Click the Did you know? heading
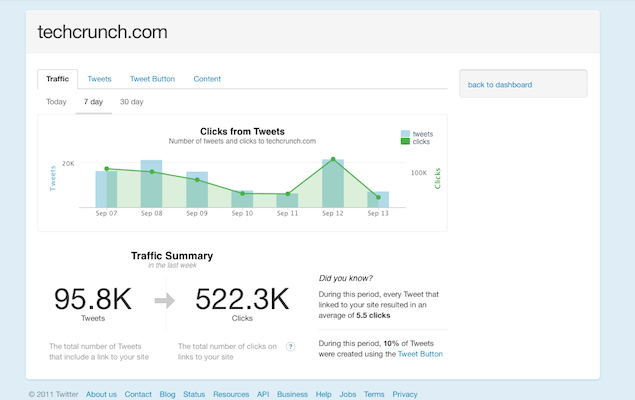Screen dimensions: 635x400 coord(346,278)
